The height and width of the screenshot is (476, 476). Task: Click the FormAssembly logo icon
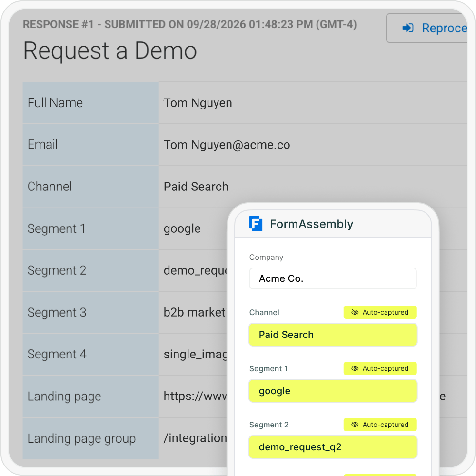coord(256,224)
